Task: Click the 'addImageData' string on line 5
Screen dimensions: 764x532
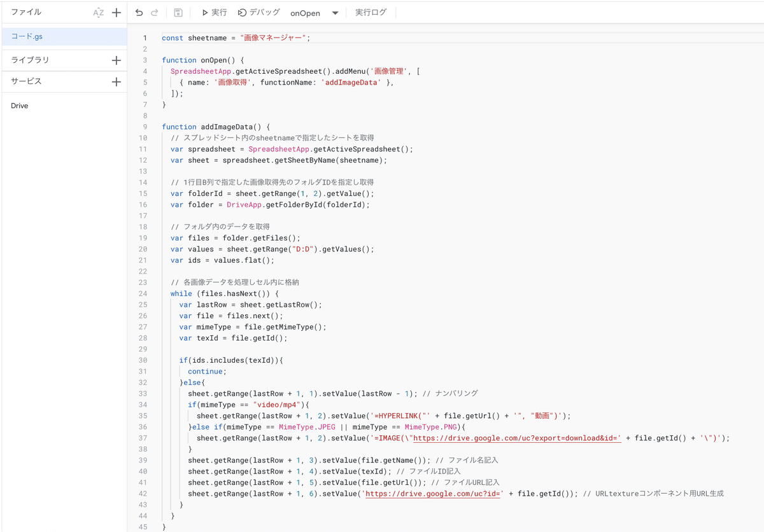Action: (353, 82)
